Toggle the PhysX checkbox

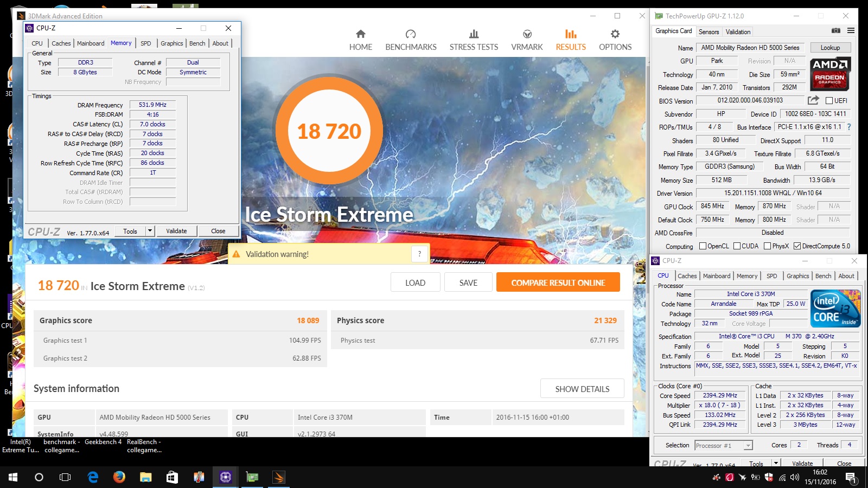768,246
